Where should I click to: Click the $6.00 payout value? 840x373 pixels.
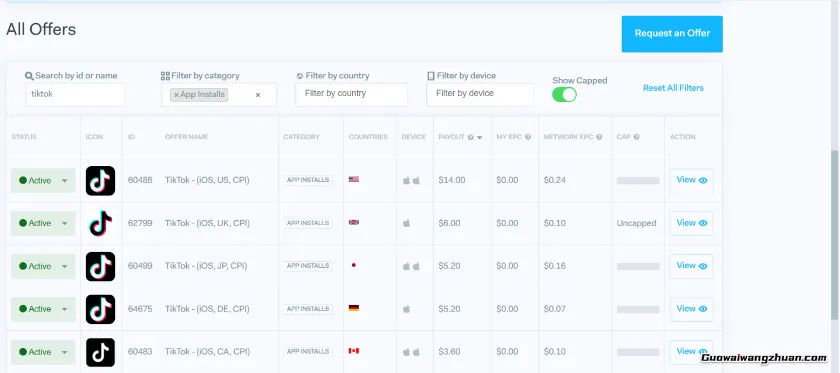449,223
